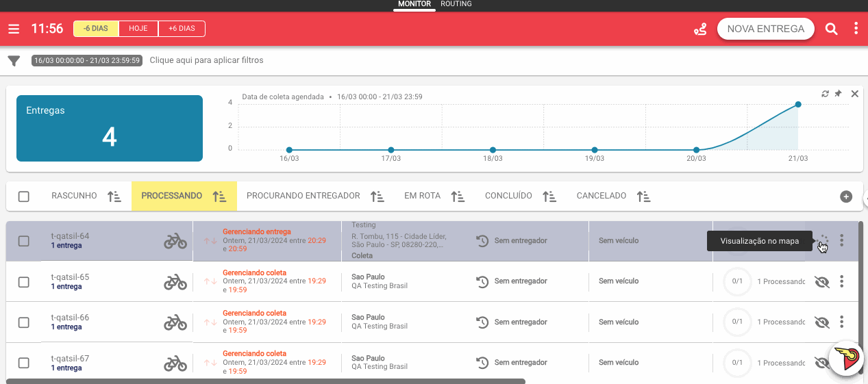
Task: Sort the Processando column
Action: pyautogui.click(x=219, y=196)
